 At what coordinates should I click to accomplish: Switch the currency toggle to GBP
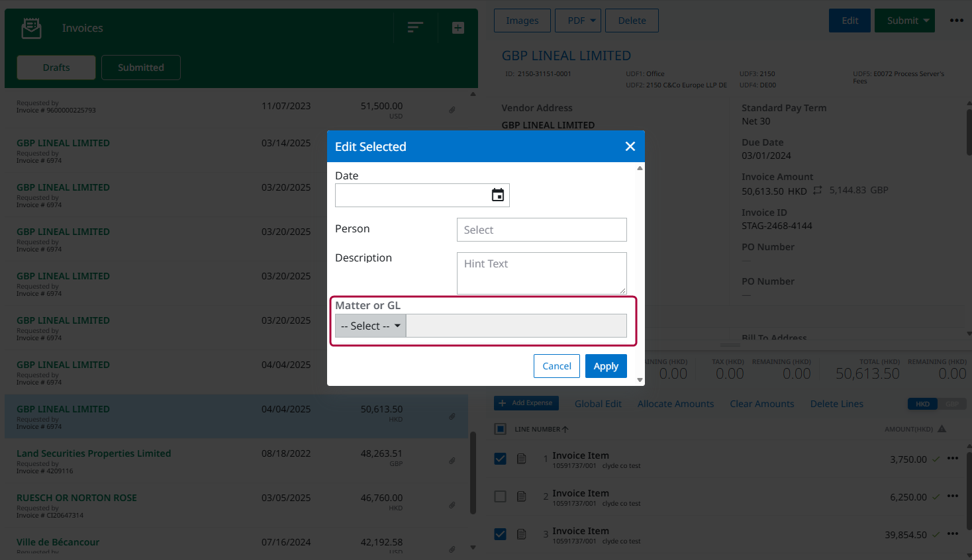point(951,404)
